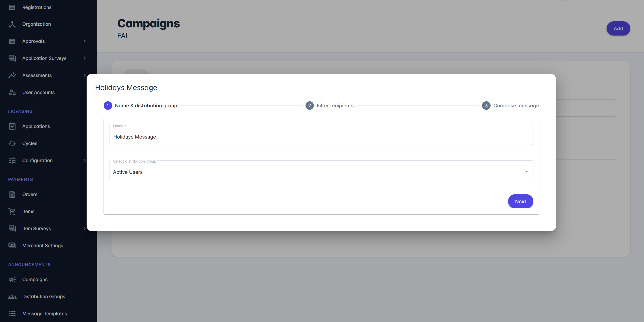Click the User Accounts gear-person icon
The image size is (644, 322).
click(12, 93)
